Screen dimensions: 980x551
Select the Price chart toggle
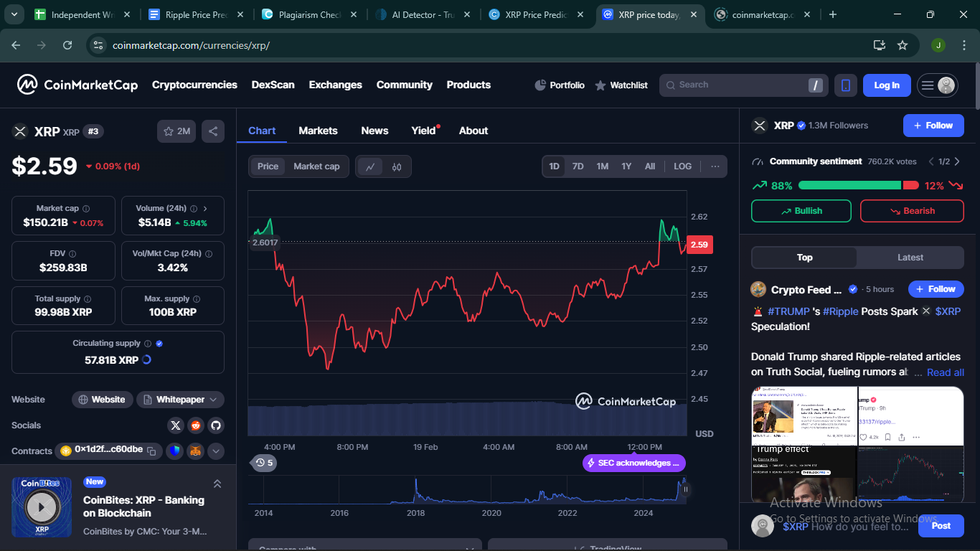268,166
